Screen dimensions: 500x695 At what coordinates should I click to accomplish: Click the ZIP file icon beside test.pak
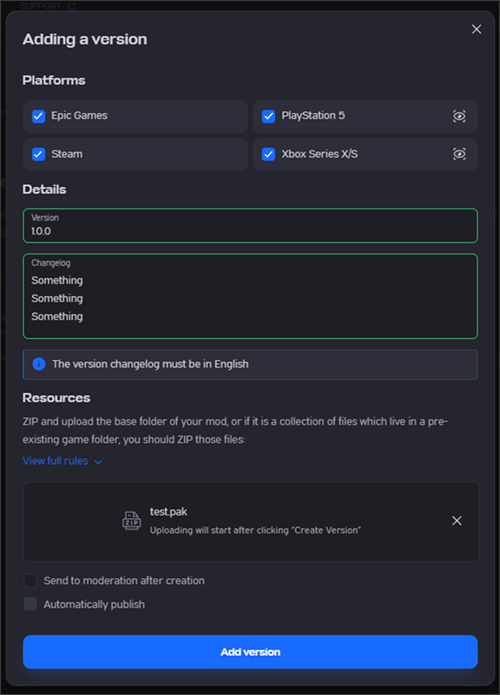click(x=132, y=520)
